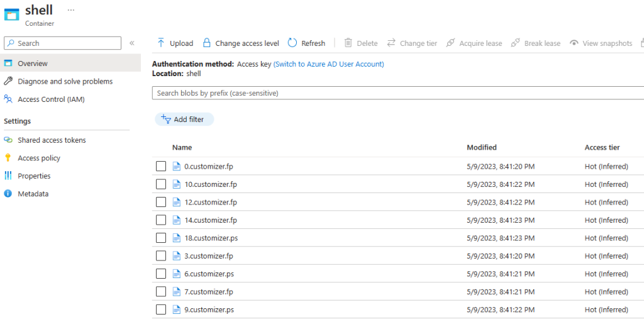Sort by the Modified column header

[482, 147]
